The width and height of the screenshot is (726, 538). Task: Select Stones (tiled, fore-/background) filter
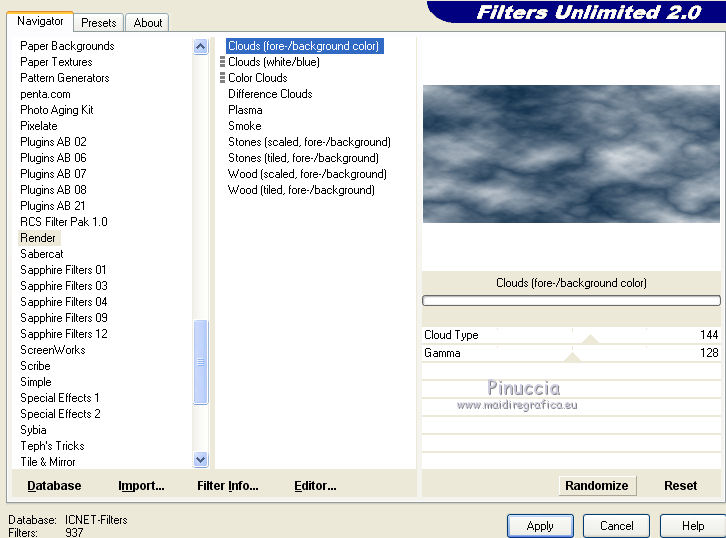point(303,158)
